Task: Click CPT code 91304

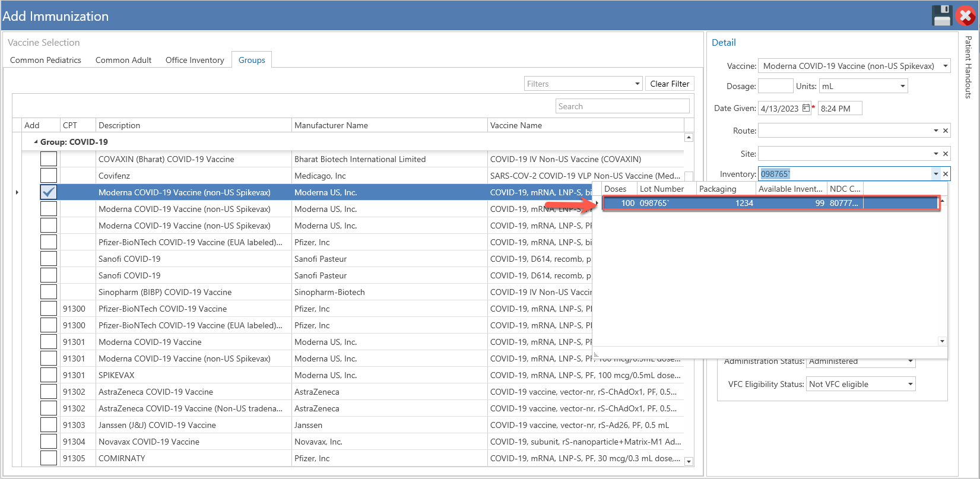Action: point(74,442)
